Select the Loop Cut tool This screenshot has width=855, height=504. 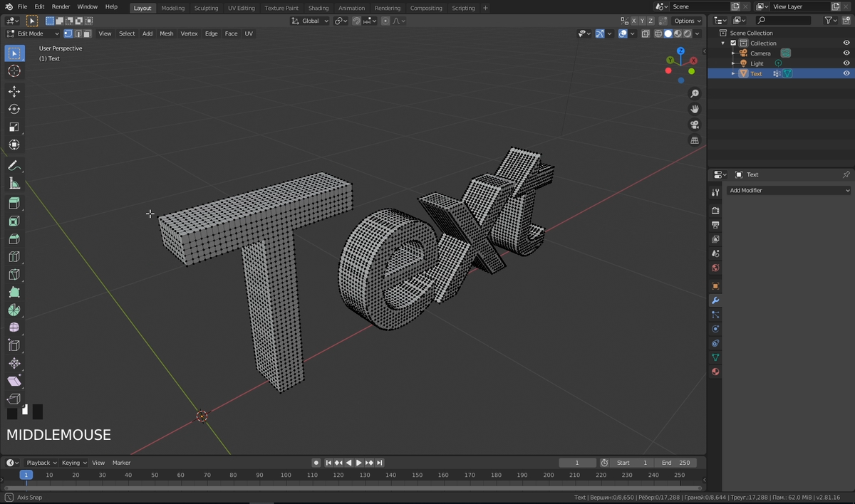(14, 256)
